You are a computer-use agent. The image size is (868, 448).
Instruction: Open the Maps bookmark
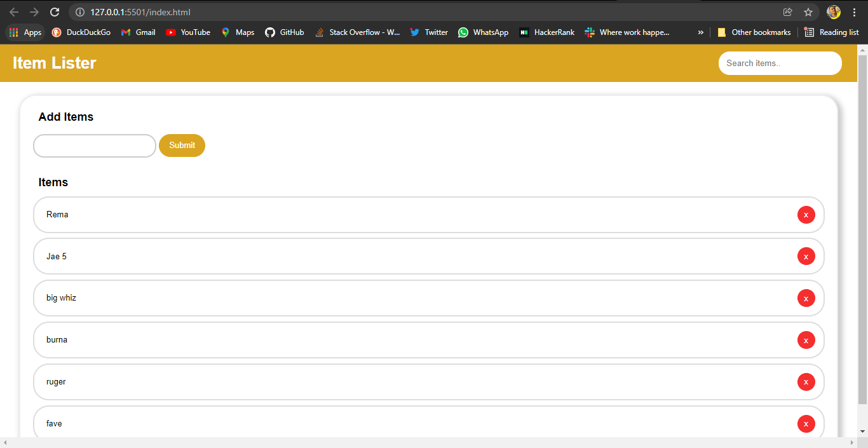238,32
